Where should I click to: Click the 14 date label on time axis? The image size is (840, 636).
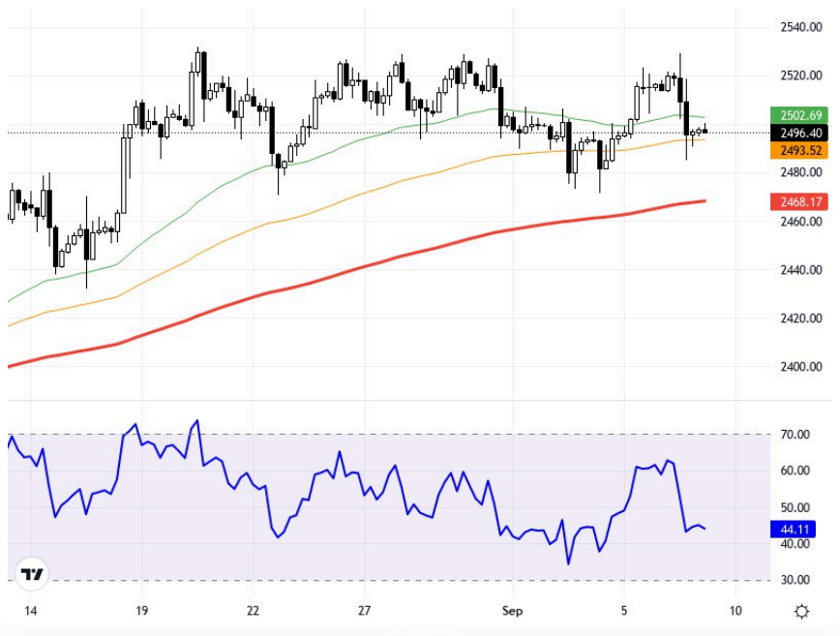click(31, 611)
